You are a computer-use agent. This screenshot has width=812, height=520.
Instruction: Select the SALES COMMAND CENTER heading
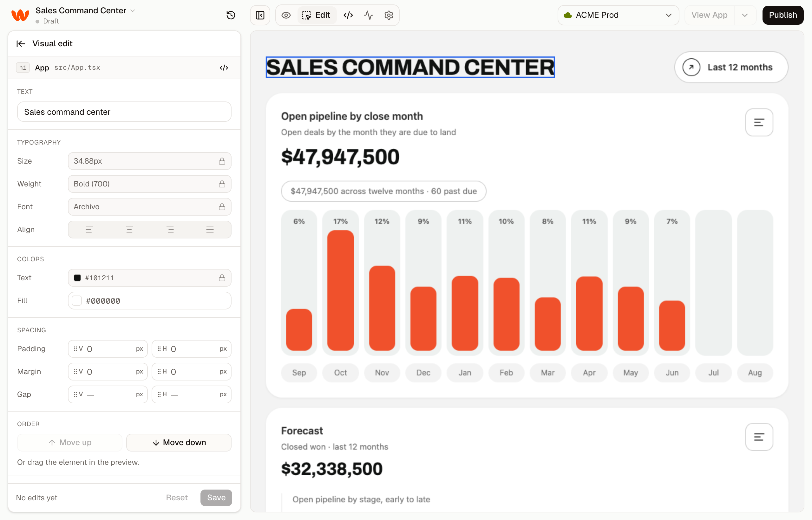tap(410, 67)
